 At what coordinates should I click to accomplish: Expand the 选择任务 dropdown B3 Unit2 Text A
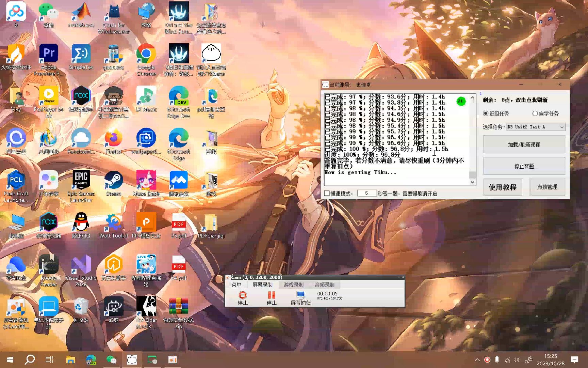[x=536, y=127]
